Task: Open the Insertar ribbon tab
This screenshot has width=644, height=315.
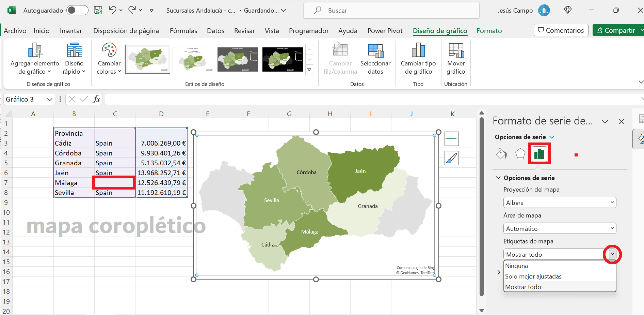Action: coord(71,31)
